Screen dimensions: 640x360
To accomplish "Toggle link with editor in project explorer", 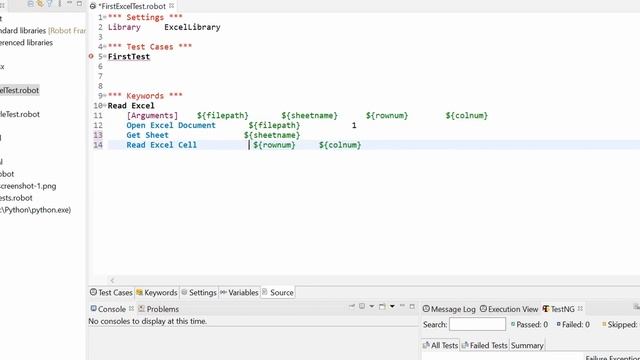I will click(x=40, y=4).
